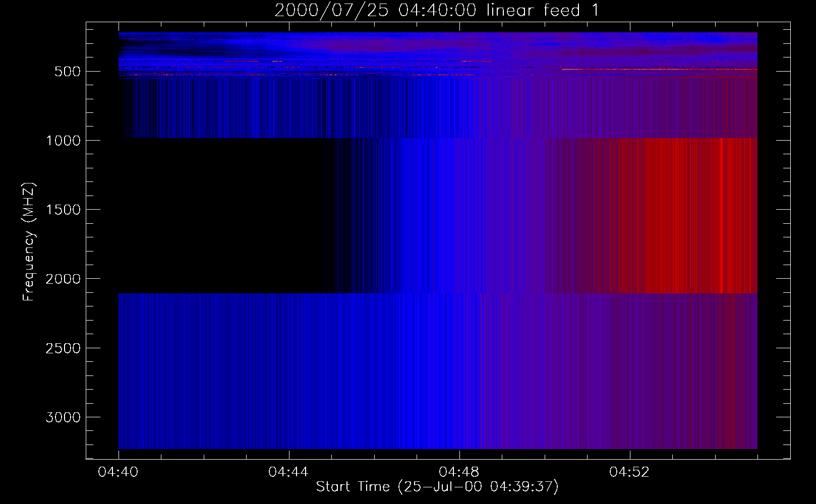Click the 500 frequency tick label
Screen dimensions: 816x504
click(x=68, y=72)
